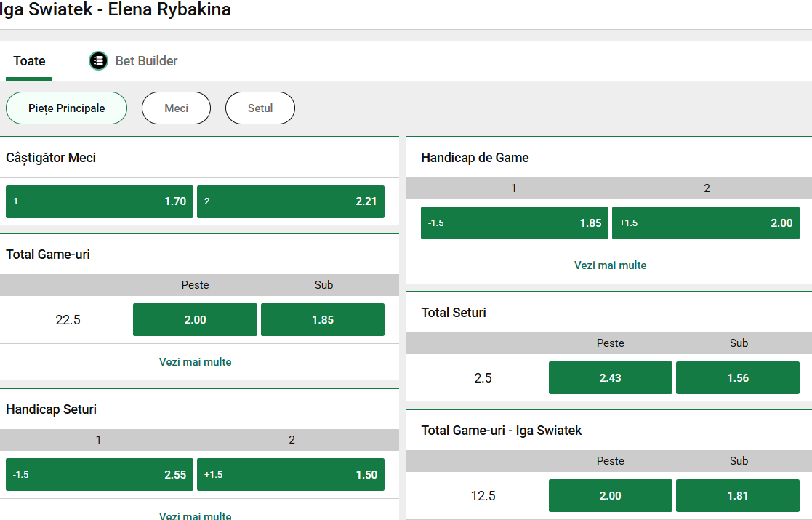Choose game handicap +1.5 at 2.00
Image resolution: width=812 pixels, height=520 pixels.
pos(706,223)
